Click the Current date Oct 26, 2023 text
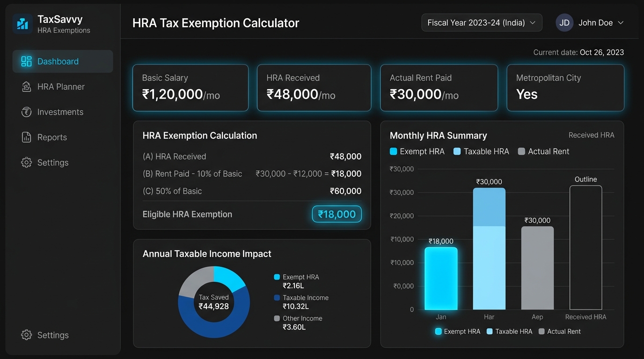 point(578,52)
